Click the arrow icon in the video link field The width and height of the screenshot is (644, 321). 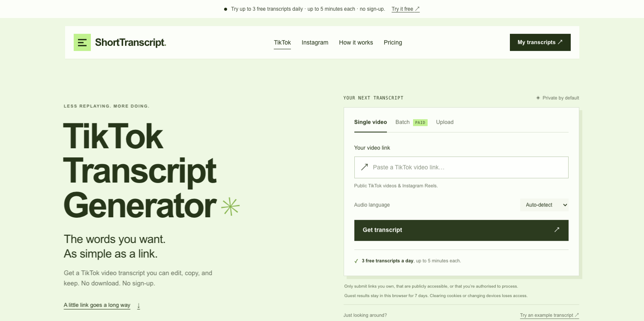coord(365,167)
